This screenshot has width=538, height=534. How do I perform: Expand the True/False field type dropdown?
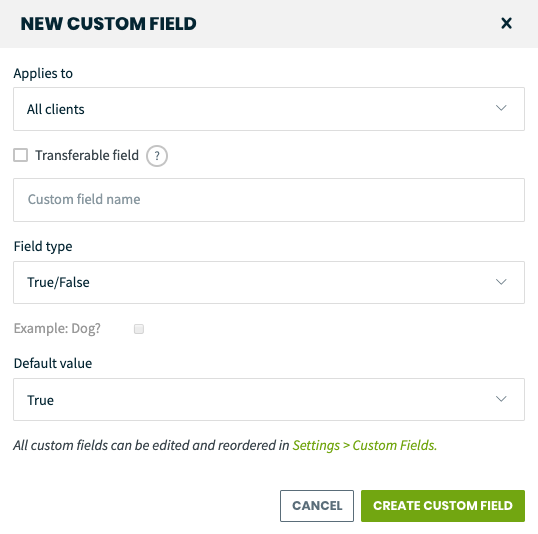tap(269, 282)
